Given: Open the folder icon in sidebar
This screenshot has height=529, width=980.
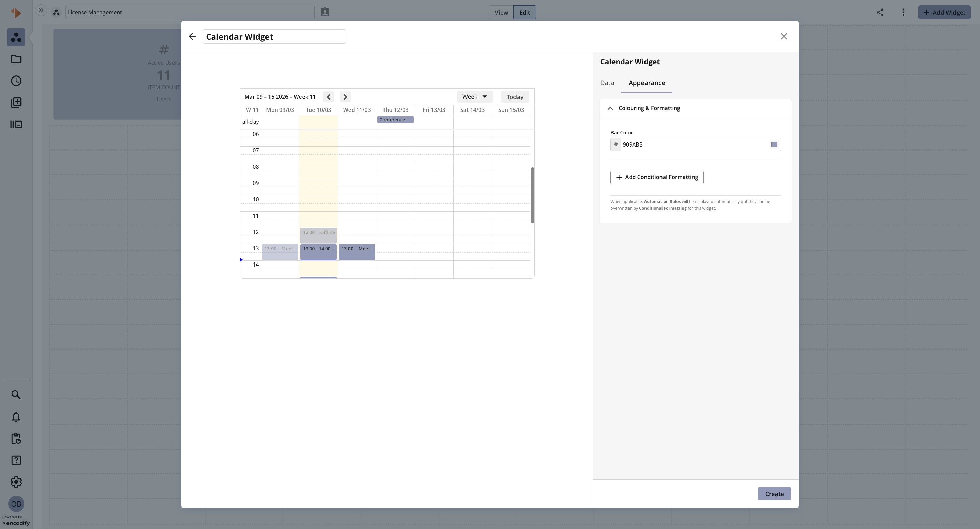Looking at the screenshot, I should (16, 59).
